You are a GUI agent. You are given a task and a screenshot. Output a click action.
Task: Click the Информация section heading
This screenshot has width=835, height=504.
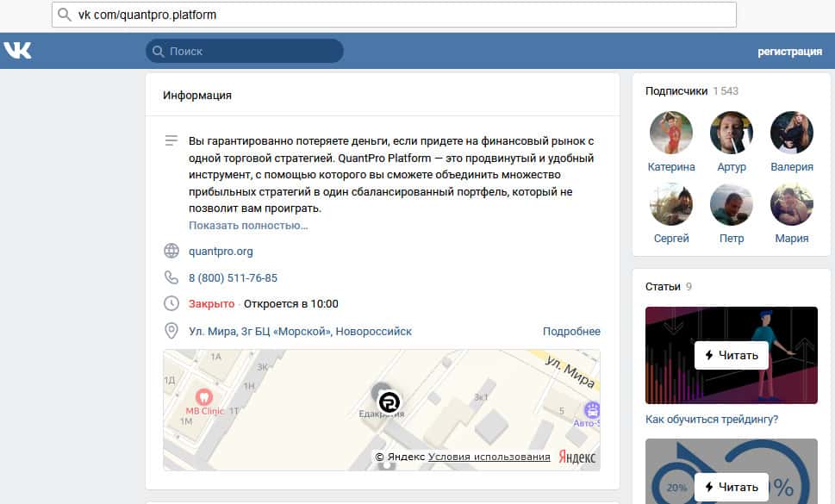[x=197, y=96]
